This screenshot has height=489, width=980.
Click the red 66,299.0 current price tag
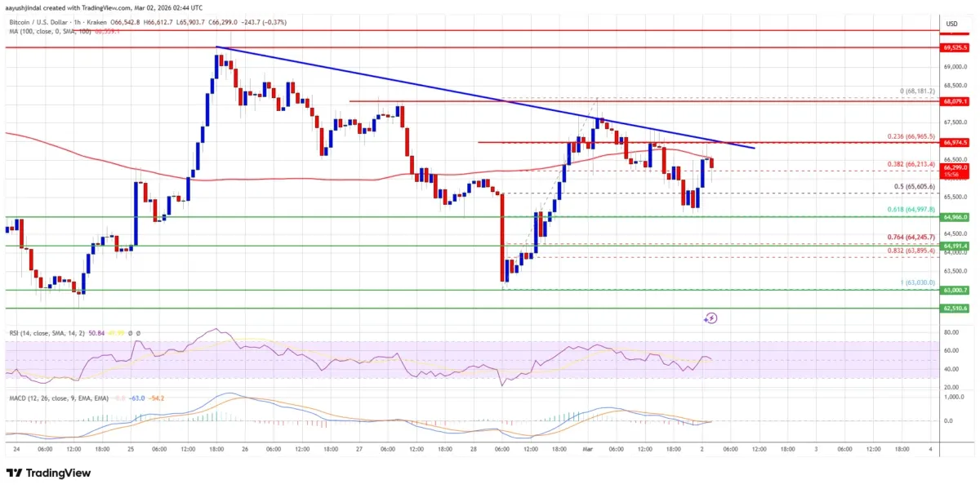click(954, 167)
